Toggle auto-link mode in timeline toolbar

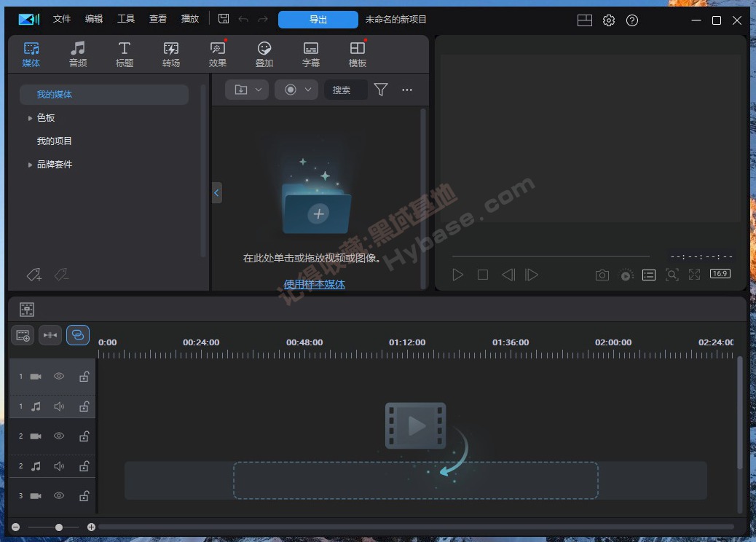(x=78, y=335)
